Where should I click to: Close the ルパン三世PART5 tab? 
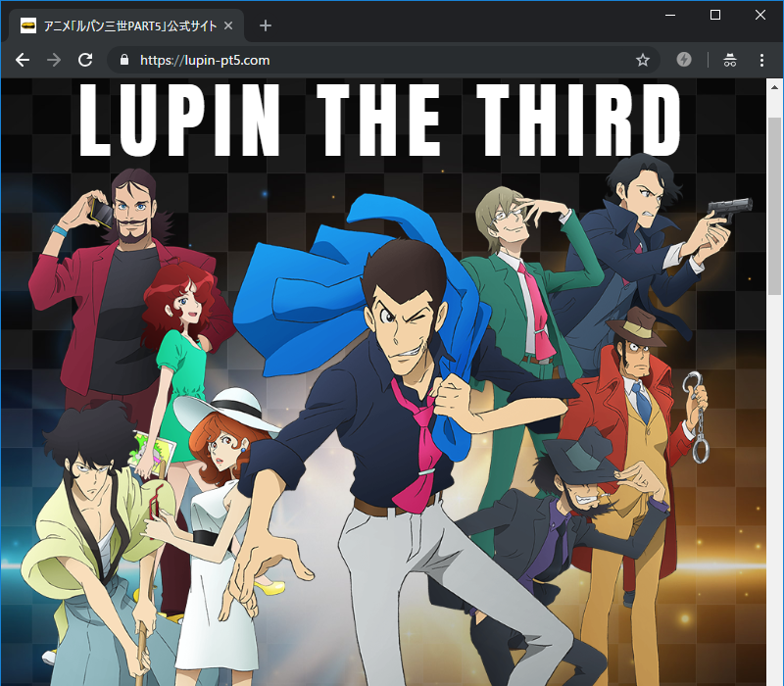click(228, 25)
